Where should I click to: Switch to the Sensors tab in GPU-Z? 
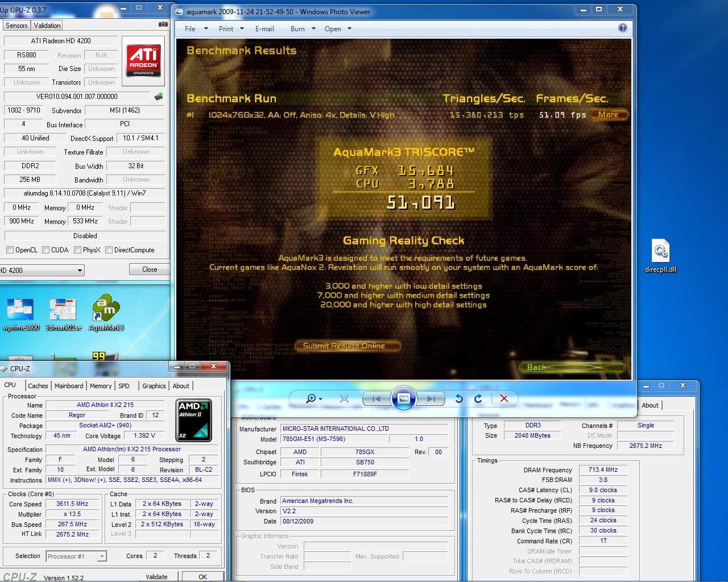pos(16,26)
